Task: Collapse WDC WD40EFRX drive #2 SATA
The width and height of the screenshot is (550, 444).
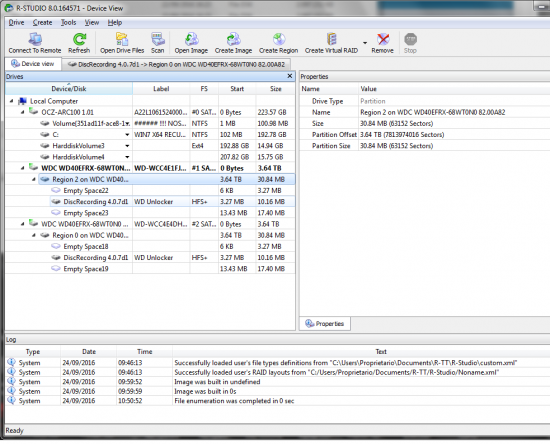Action: 23,224
